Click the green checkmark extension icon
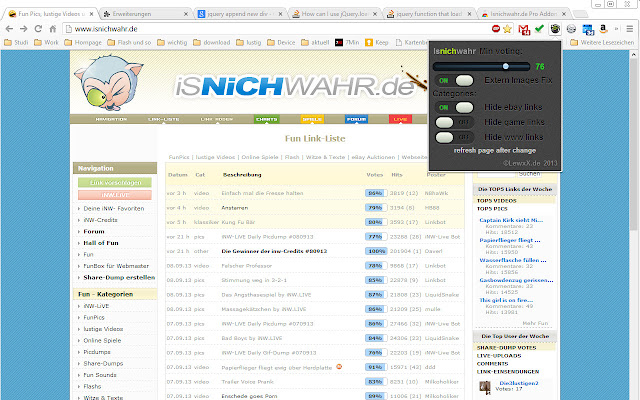Image resolution: width=640 pixels, height=400 pixels. click(x=539, y=29)
